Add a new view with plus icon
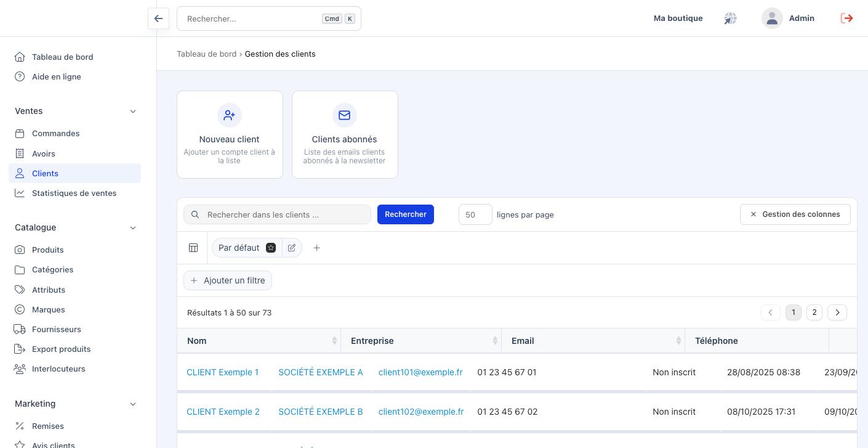This screenshot has height=448, width=868. click(316, 248)
